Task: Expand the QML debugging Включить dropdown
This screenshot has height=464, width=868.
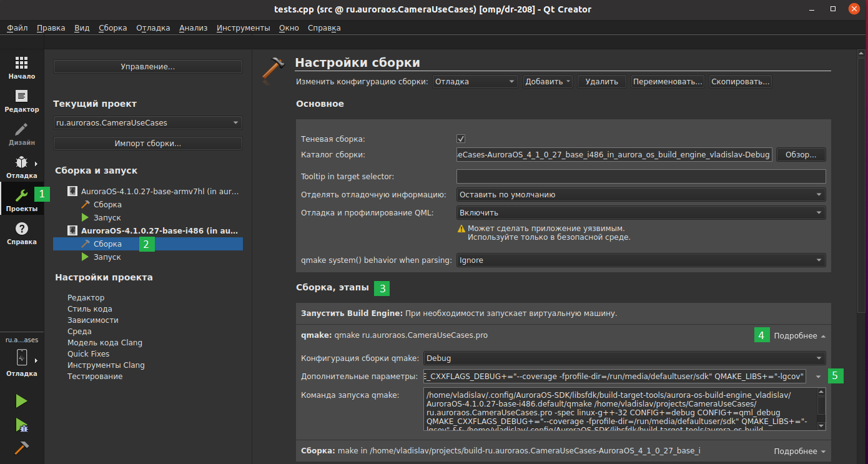Action: click(x=641, y=213)
